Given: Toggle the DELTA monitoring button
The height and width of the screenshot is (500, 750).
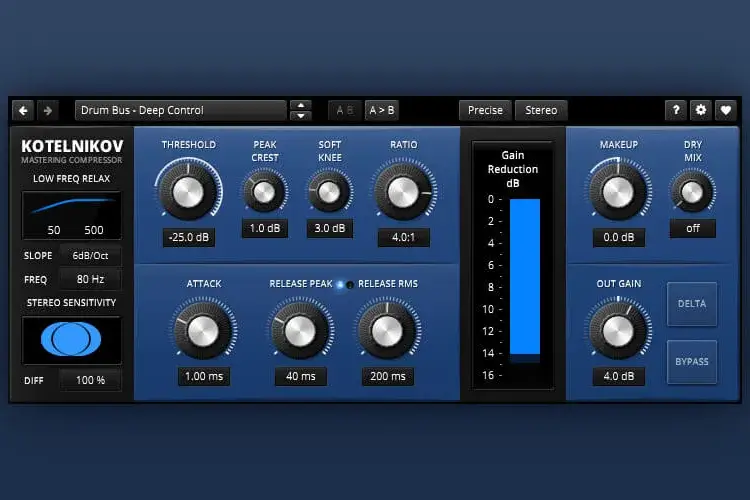Looking at the screenshot, I should [692, 304].
